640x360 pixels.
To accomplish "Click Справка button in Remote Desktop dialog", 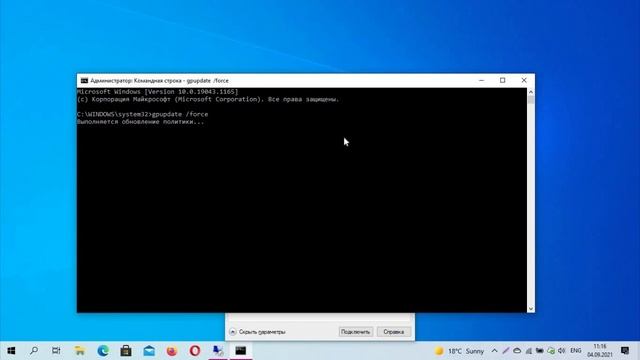I will tap(393, 332).
